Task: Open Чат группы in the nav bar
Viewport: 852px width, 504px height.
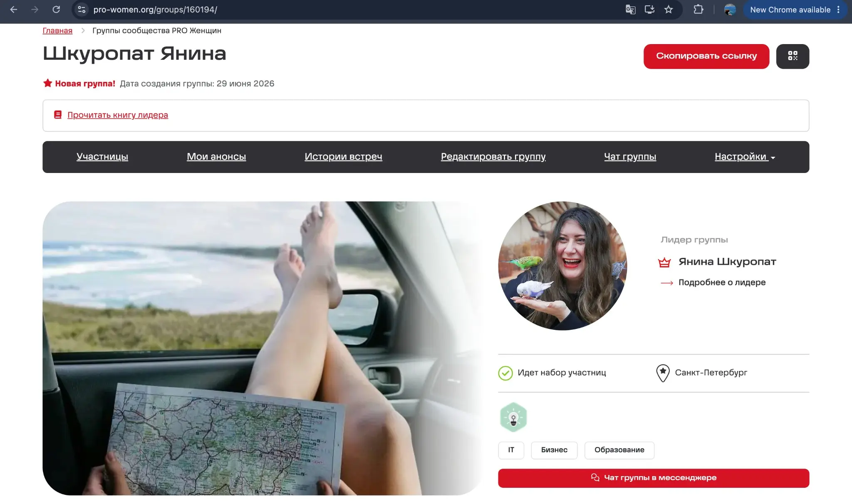Action: coord(630,157)
